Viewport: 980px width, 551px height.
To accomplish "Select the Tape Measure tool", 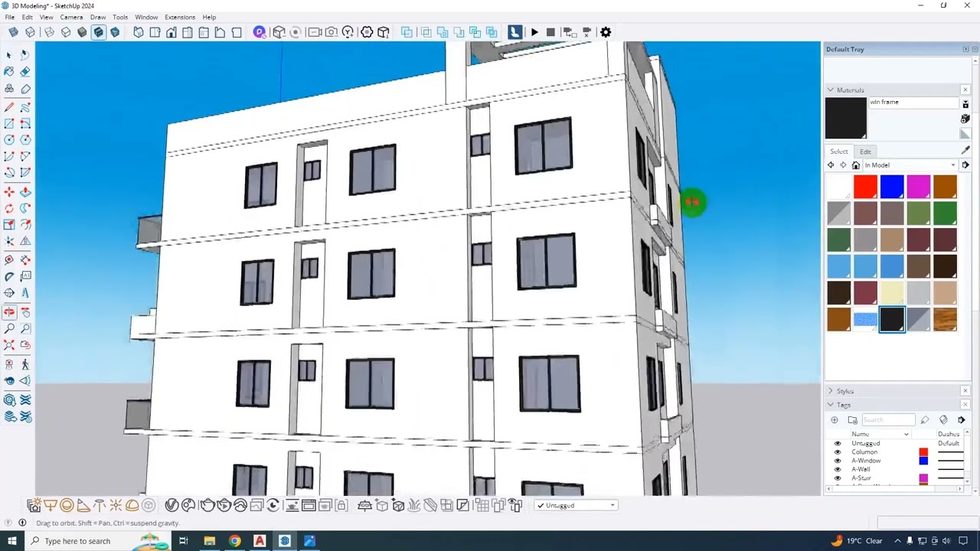I will 9,260.
